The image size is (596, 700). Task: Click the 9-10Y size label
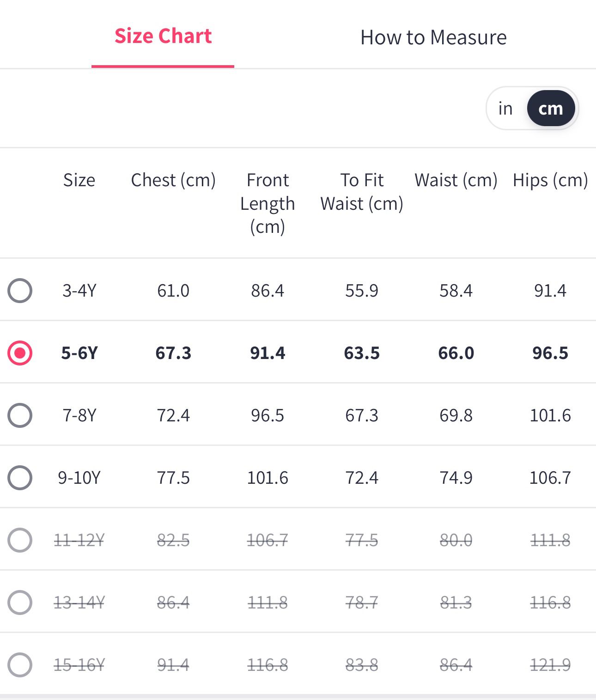click(79, 478)
